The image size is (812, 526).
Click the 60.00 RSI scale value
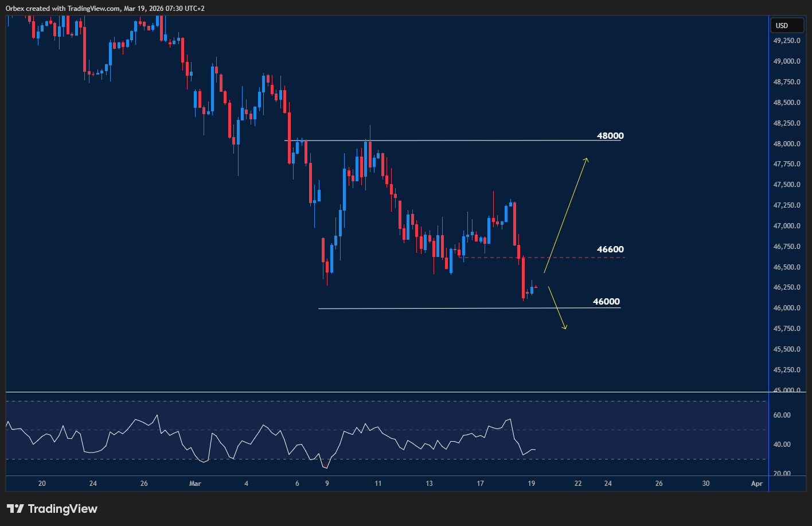782,415
